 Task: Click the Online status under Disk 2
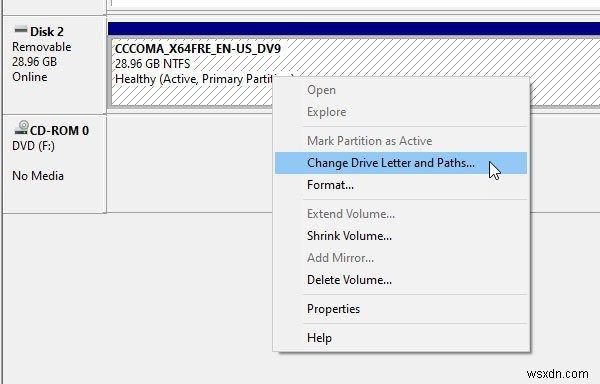(30, 77)
